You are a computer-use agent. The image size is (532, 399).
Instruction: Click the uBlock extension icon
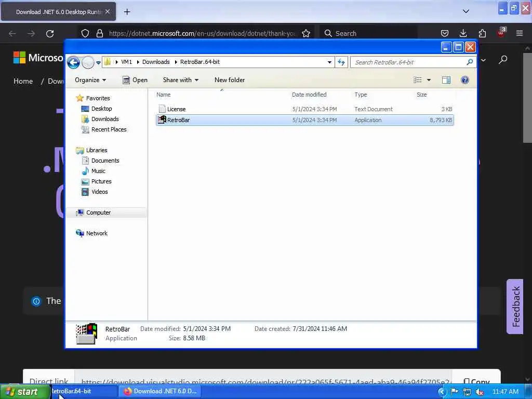coord(501,33)
